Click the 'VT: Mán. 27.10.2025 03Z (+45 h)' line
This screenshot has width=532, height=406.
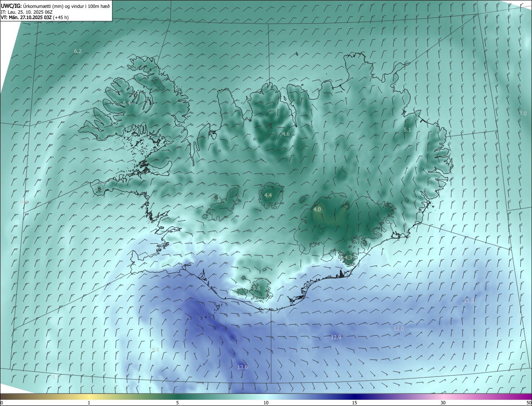(x=35, y=17)
